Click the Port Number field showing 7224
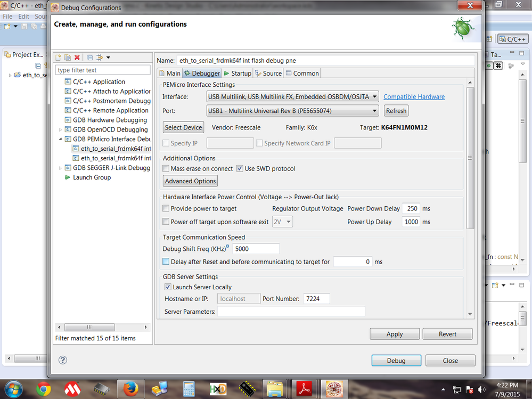532x399 pixels. click(316, 298)
